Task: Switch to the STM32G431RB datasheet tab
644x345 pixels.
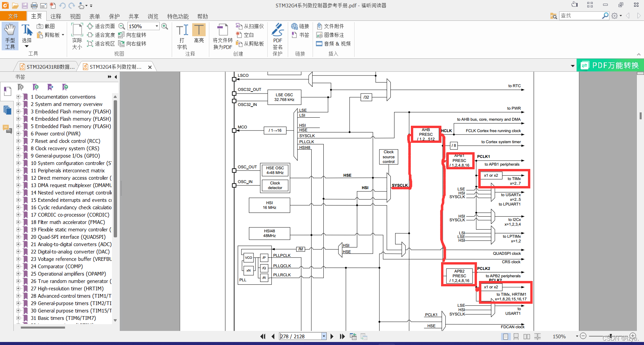Action: click(47, 67)
